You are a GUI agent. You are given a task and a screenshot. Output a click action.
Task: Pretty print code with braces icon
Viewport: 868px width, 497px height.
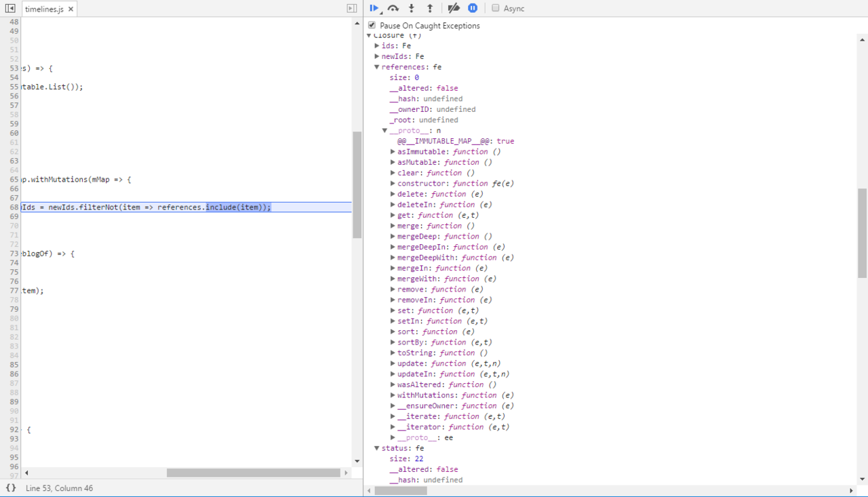click(x=10, y=488)
